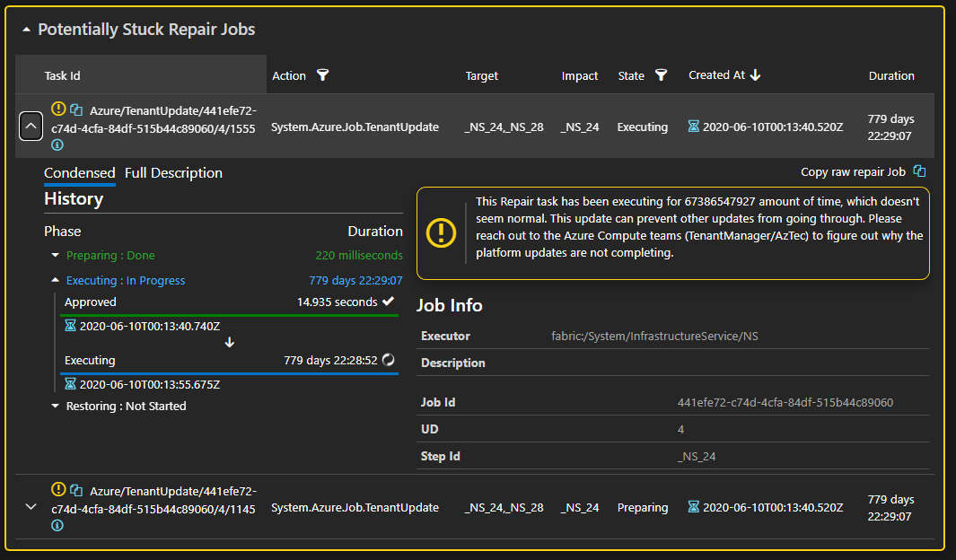This screenshot has width=956, height=560.
Task: Select executor fabric:/System/InfrastructureService/NS
Action: pos(654,336)
